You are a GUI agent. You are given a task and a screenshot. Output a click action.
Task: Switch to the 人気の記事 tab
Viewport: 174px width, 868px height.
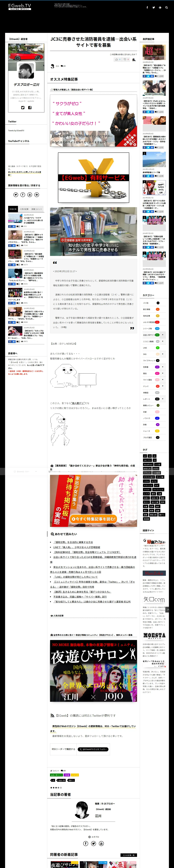(x=24, y=209)
